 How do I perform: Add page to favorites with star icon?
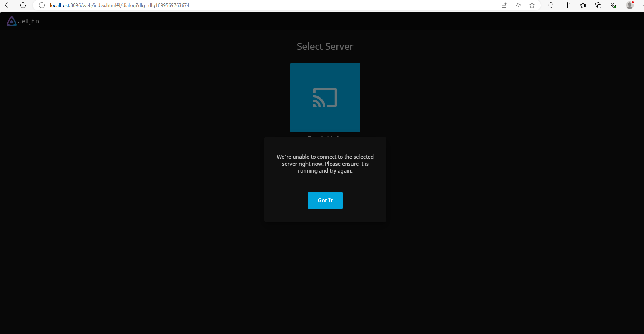[532, 5]
